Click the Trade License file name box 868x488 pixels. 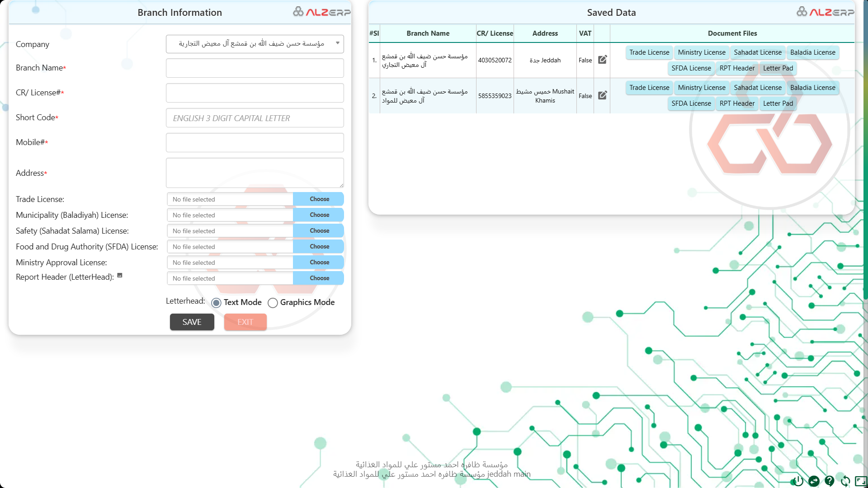pos(230,199)
